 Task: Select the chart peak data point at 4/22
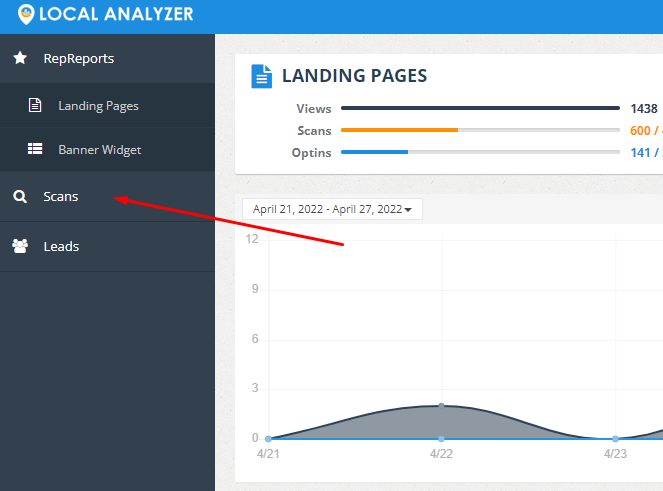(442, 405)
